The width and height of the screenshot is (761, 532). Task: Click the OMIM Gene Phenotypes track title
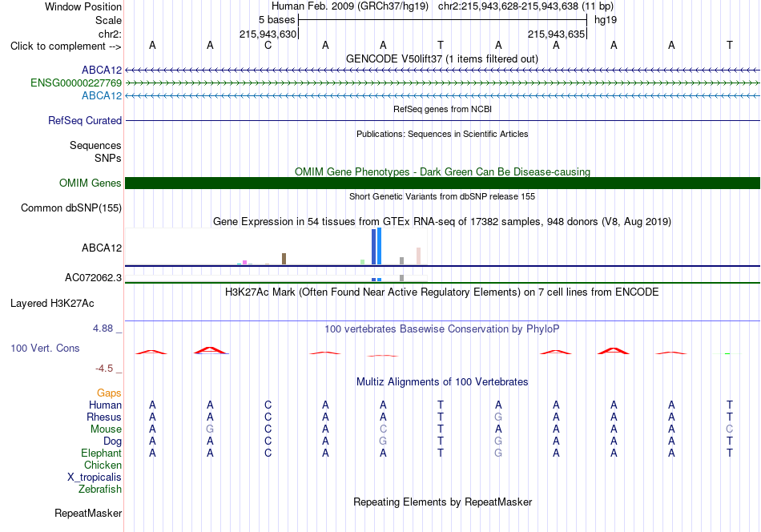[x=442, y=171]
